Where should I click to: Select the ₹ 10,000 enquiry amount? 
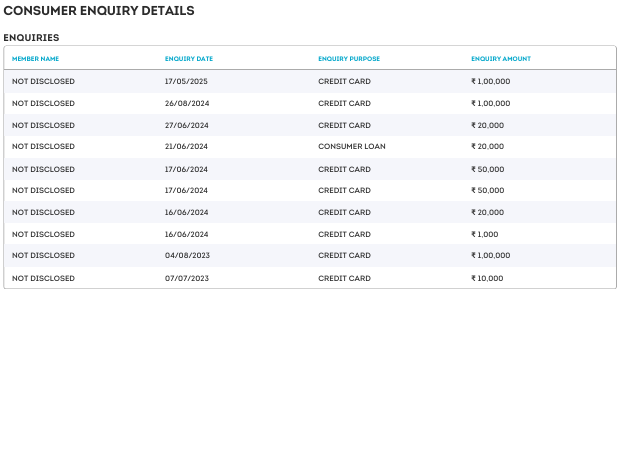tap(487, 278)
